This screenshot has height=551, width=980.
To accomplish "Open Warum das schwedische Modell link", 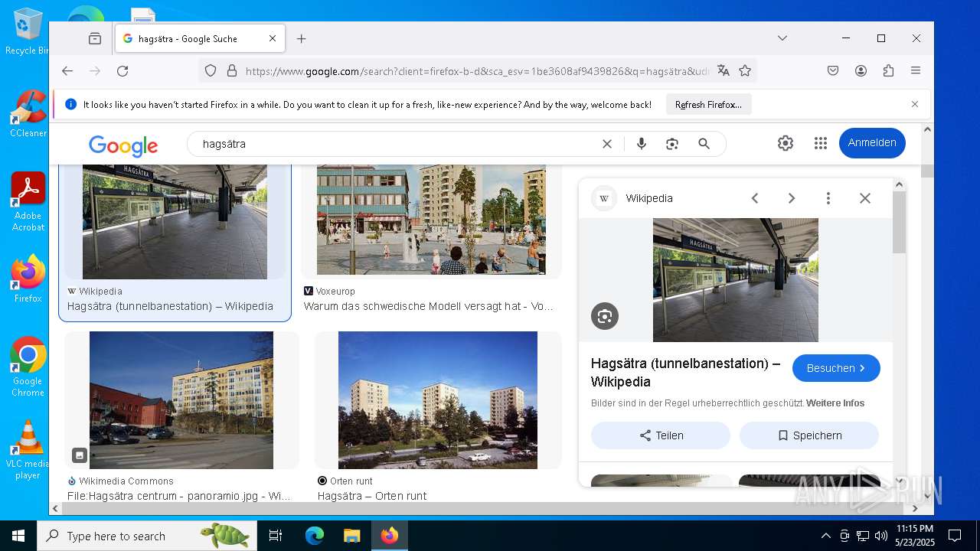I will pos(428,306).
